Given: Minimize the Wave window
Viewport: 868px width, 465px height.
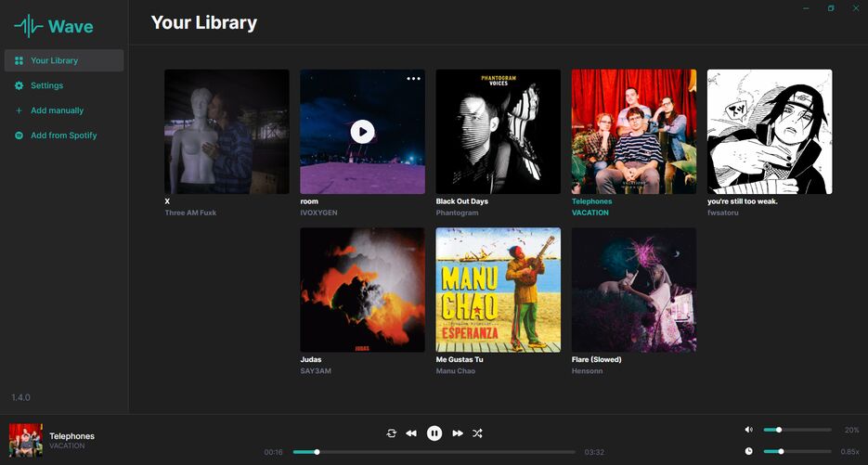Looking at the screenshot, I should (x=806, y=8).
